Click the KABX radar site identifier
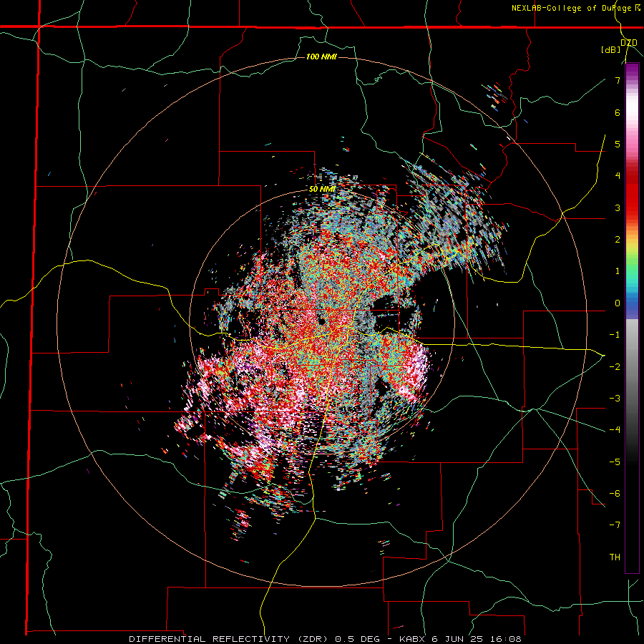The image size is (644, 644). [x=414, y=639]
